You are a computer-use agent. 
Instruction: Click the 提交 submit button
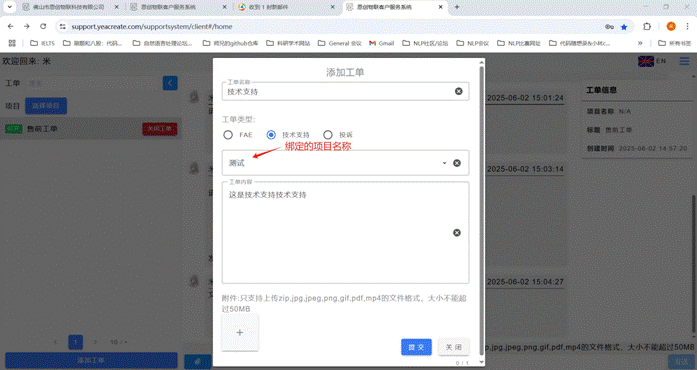416,347
